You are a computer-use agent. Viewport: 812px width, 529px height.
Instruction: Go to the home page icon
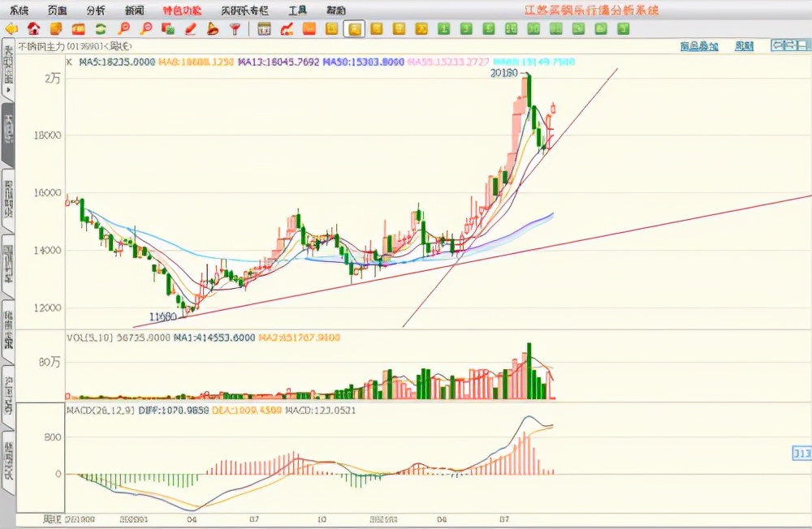(34, 29)
